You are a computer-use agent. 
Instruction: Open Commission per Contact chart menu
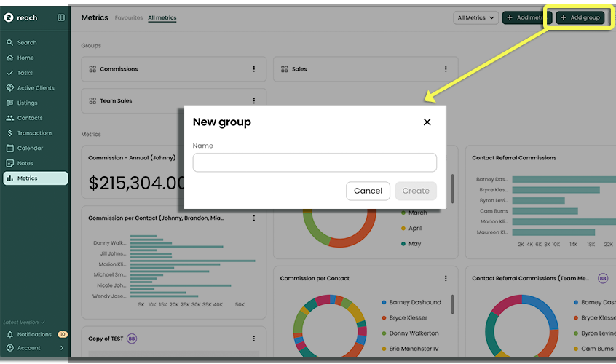pos(446,278)
